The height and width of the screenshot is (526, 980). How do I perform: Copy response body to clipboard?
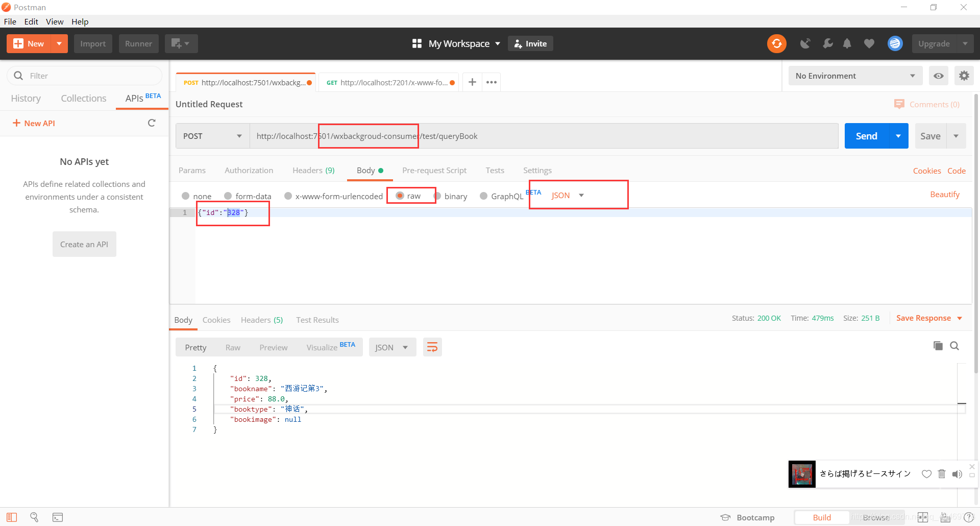(x=938, y=346)
